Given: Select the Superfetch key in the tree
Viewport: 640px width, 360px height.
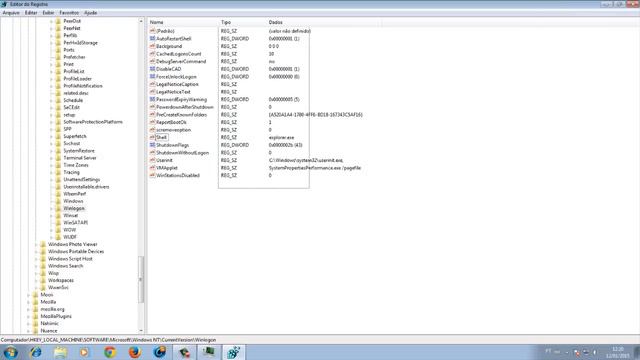Looking at the screenshot, I should 75,136.
